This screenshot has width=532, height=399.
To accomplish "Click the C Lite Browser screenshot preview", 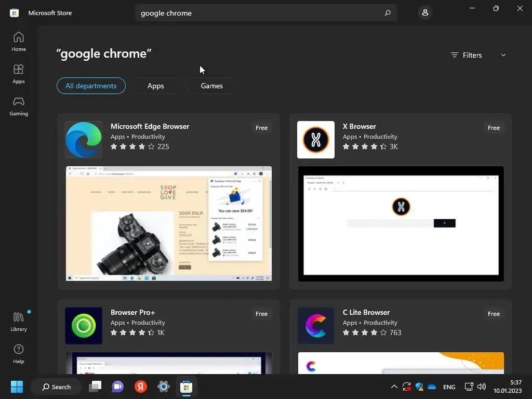I will tap(401, 363).
